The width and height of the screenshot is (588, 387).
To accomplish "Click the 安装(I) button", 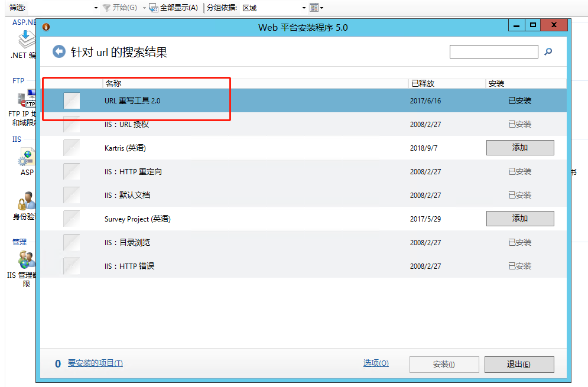I will click(444, 364).
